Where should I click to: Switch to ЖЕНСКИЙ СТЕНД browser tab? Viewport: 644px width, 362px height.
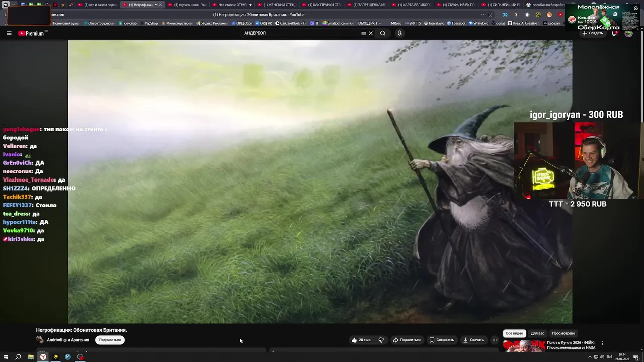coord(276,5)
